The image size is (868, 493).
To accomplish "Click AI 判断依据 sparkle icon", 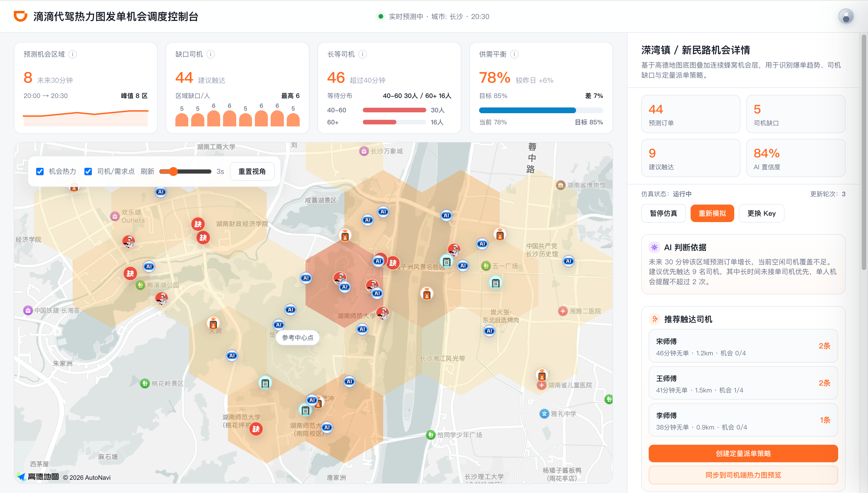I will (x=654, y=247).
